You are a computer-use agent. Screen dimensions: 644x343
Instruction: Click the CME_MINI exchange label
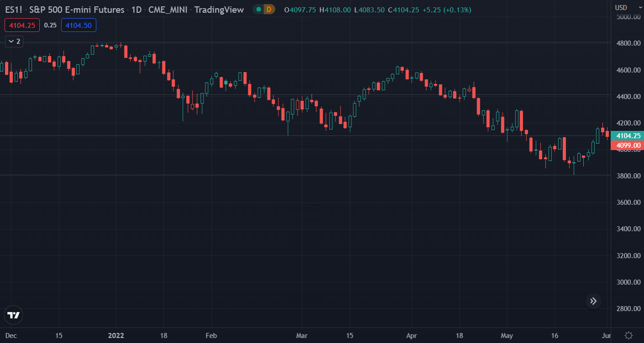[168, 10]
